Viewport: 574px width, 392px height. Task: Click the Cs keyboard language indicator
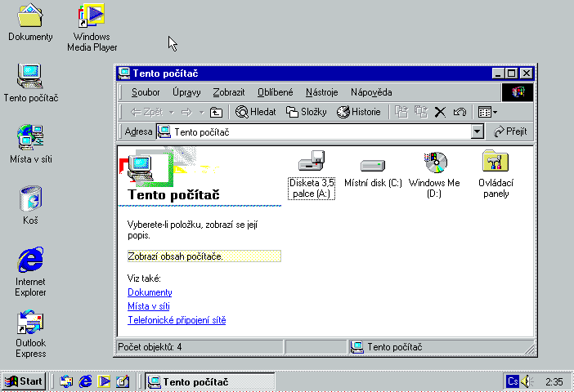pos(513,381)
